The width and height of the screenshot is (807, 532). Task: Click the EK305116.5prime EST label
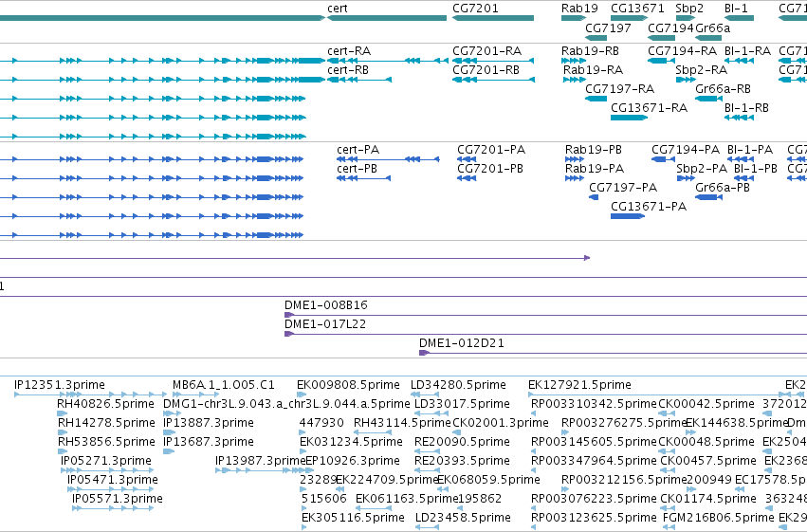(353, 518)
